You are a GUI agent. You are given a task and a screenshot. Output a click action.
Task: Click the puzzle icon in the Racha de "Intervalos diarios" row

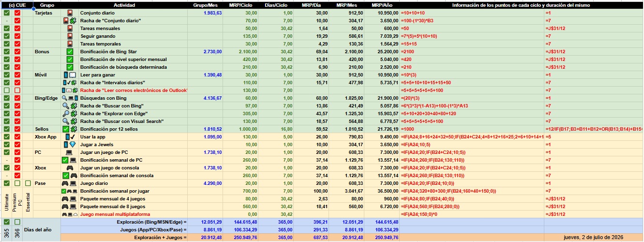74,83
